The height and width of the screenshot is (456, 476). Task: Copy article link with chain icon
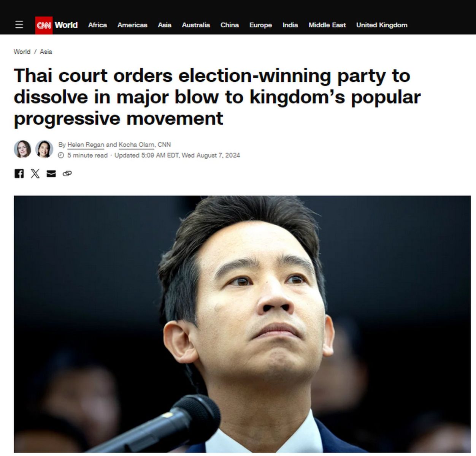(67, 174)
